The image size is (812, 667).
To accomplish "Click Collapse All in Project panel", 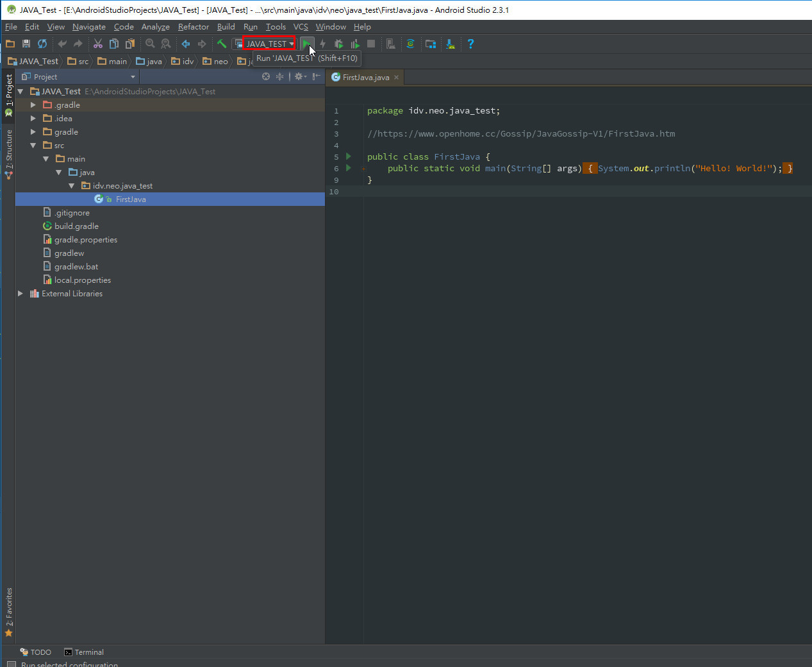I will click(x=279, y=76).
